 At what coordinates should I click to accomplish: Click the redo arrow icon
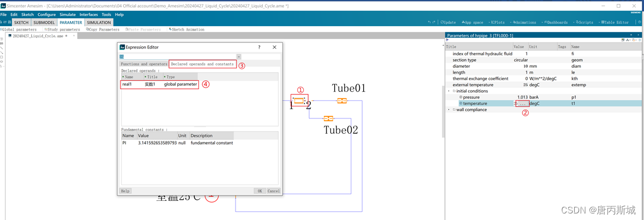pyautogui.click(x=433, y=22)
